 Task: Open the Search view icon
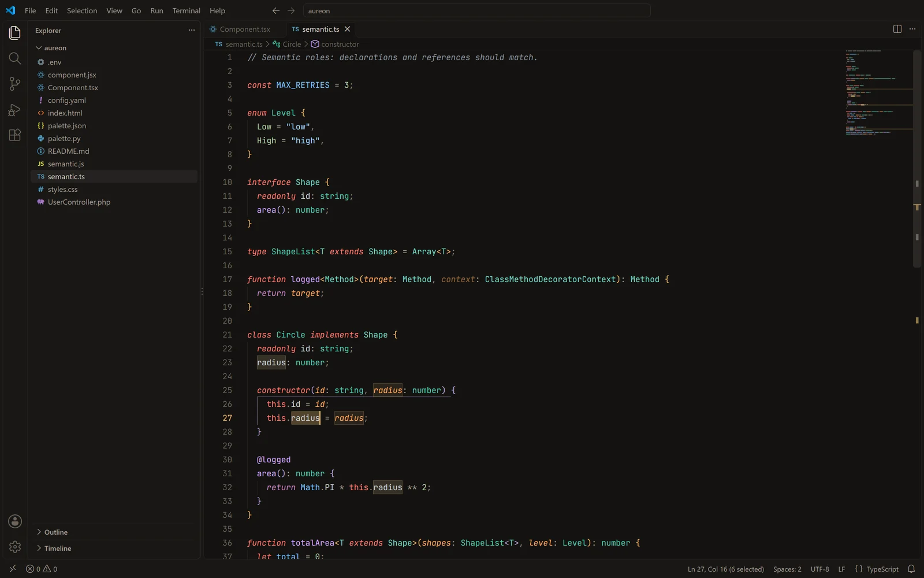coord(15,58)
